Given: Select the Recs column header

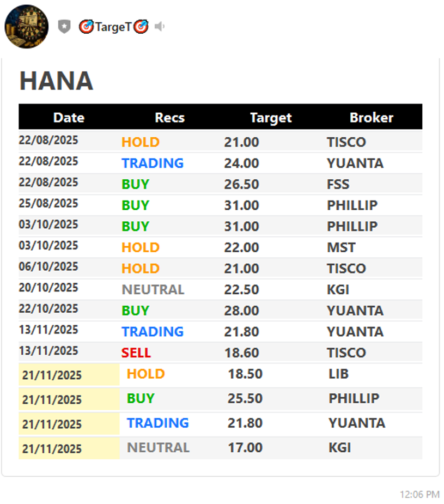Looking at the screenshot, I should (169, 118).
